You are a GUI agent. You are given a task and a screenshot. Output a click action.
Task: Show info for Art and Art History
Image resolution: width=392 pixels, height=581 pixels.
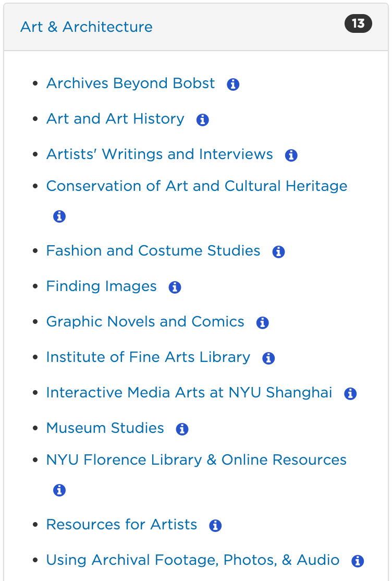(x=202, y=120)
